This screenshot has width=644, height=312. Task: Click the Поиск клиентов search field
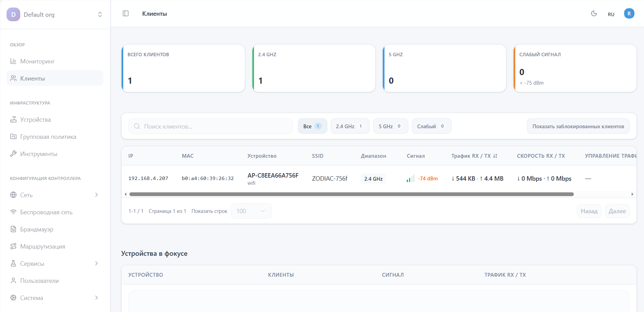pos(211,126)
